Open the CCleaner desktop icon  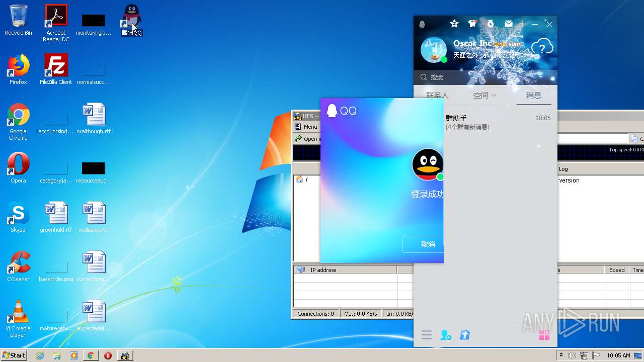coord(18,266)
